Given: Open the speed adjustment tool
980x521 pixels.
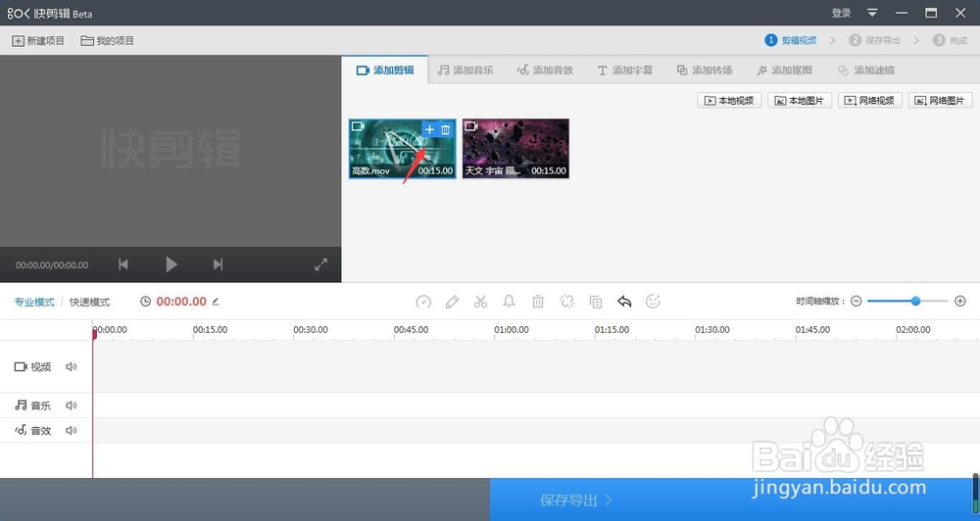Looking at the screenshot, I should point(423,302).
